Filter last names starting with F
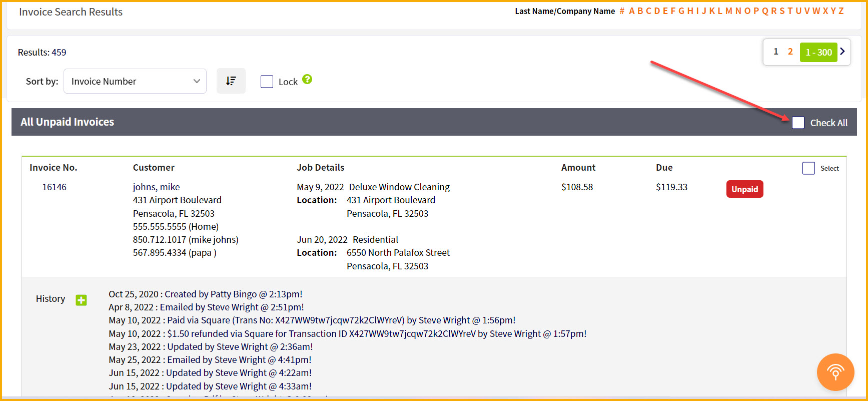Image resolution: width=868 pixels, height=401 pixels. point(673,11)
